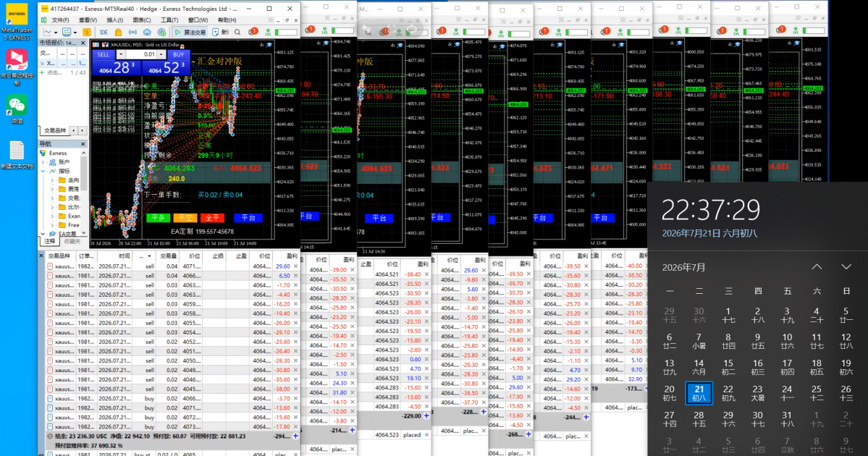This screenshot has width=868, height=456.
Task: Toggle the one-click trading panel icon on chart
Action: click(x=96, y=44)
